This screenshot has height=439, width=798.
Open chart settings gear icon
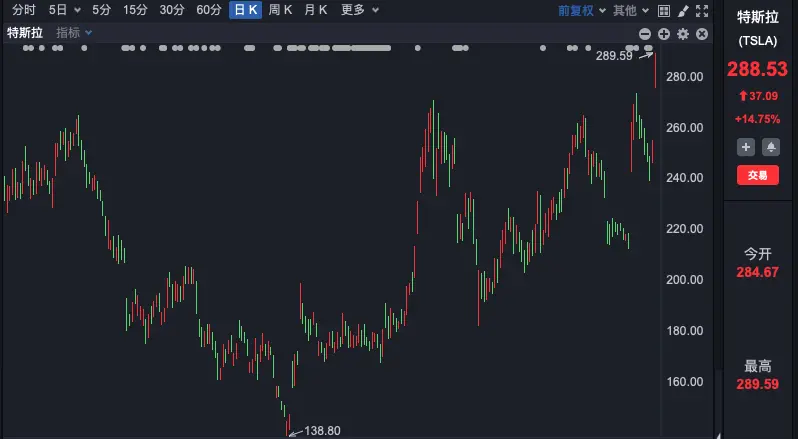point(683,34)
